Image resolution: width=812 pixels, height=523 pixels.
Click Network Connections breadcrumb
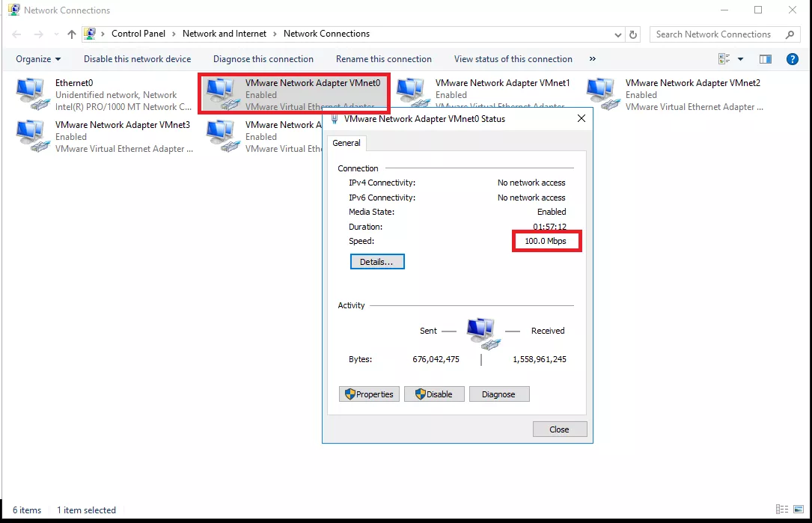pos(326,34)
